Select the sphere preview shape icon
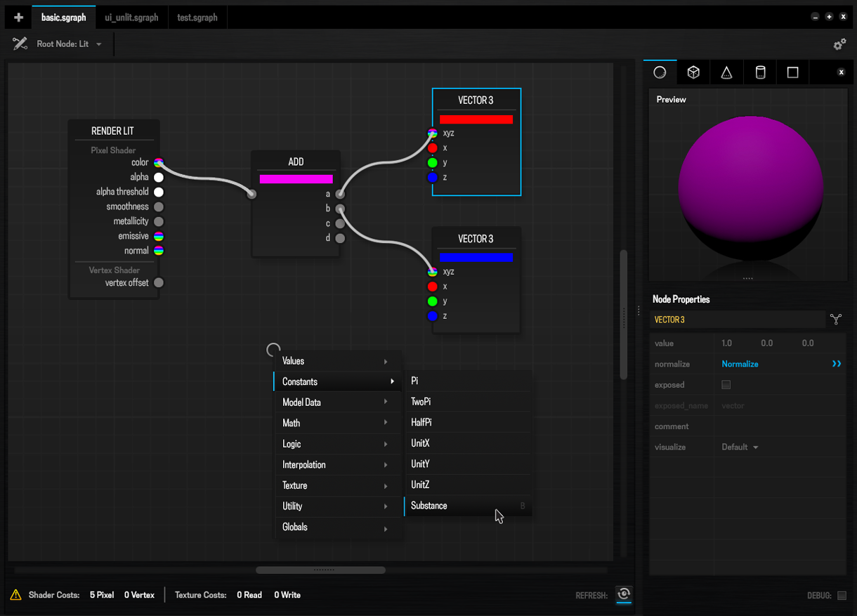This screenshot has width=857, height=616. pyautogui.click(x=660, y=72)
